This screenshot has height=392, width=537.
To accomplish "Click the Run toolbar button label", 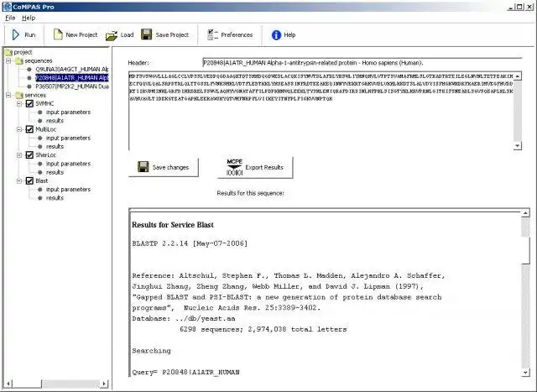I will [30, 34].
